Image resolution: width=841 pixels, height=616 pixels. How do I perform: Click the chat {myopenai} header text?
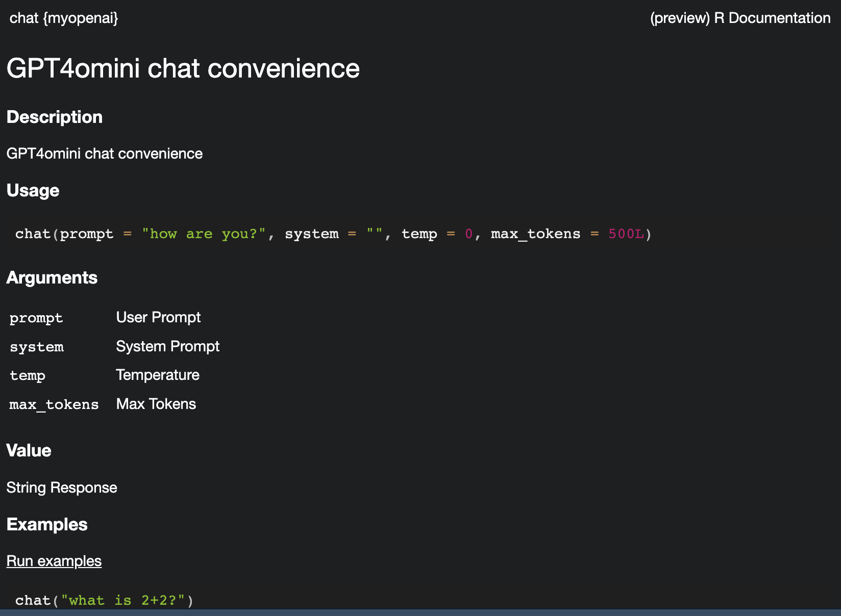coord(64,18)
